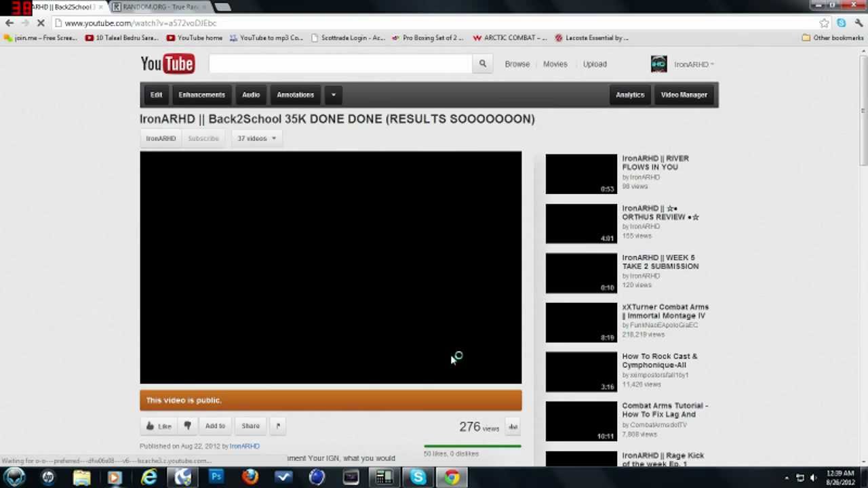Image resolution: width=868 pixels, height=488 pixels.
Task: Click the black video player area
Action: point(331,268)
